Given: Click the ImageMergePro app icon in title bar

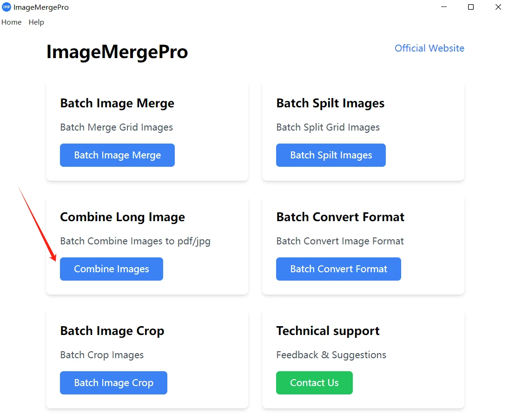Looking at the screenshot, I should [x=6, y=7].
